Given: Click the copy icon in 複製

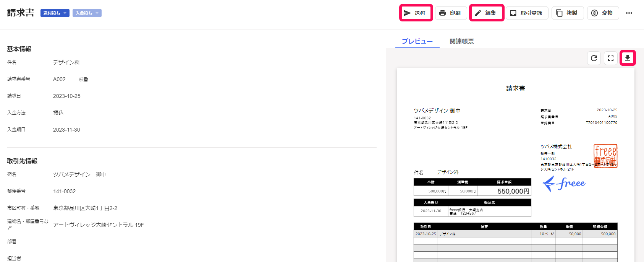Looking at the screenshot, I should pyautogui.click(x=559, y=13).
